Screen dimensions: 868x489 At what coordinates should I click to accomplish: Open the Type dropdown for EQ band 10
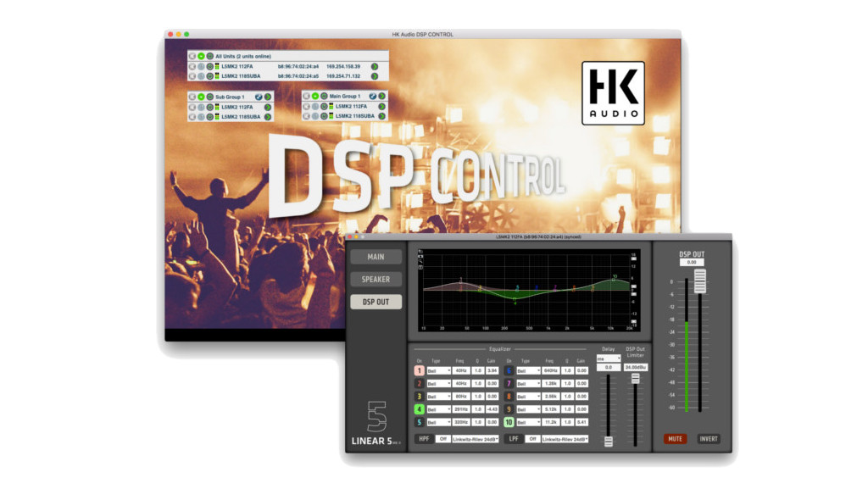[x=528, y=422]
